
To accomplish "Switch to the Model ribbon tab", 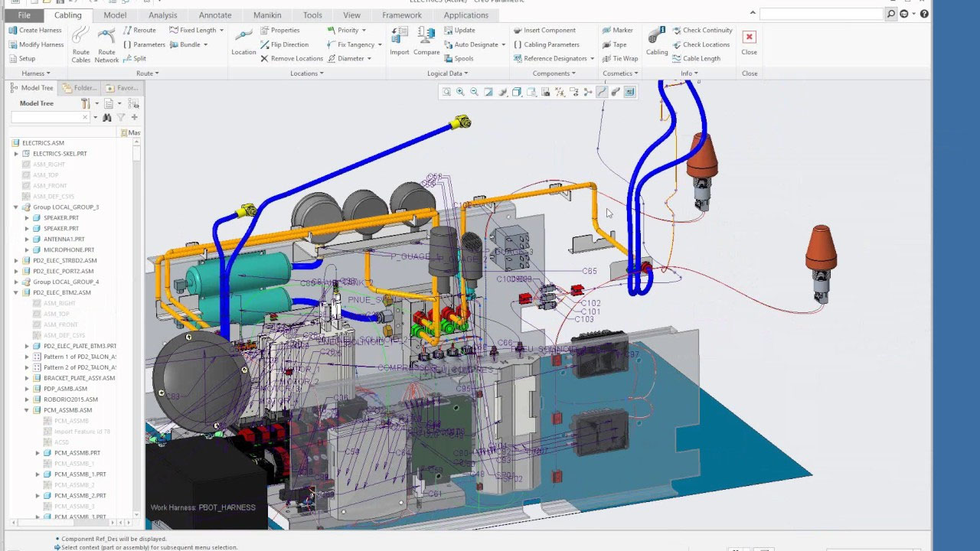I will pos(115,15).
